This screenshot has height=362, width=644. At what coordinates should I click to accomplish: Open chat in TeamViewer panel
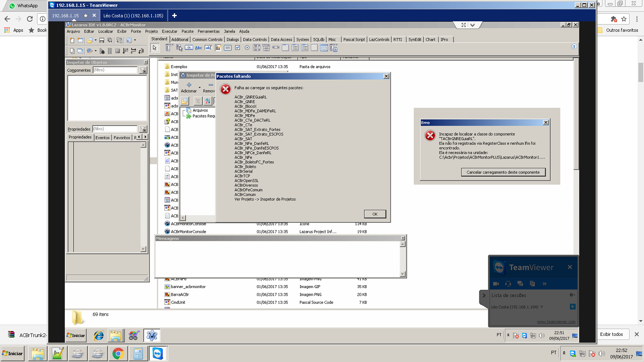[520, 284]
